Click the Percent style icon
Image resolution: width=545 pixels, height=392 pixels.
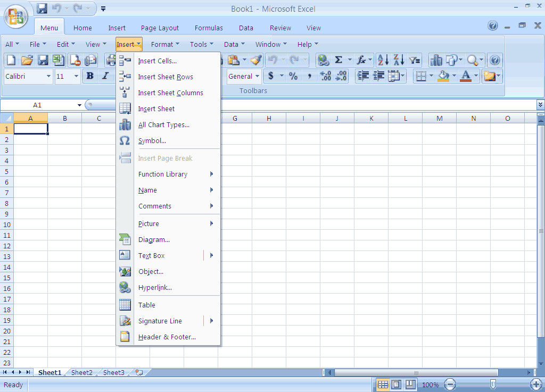[x=293, y=76]
